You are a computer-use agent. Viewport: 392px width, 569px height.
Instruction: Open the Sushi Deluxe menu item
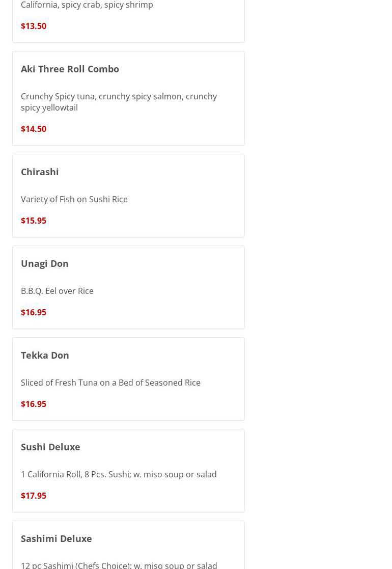50,447
